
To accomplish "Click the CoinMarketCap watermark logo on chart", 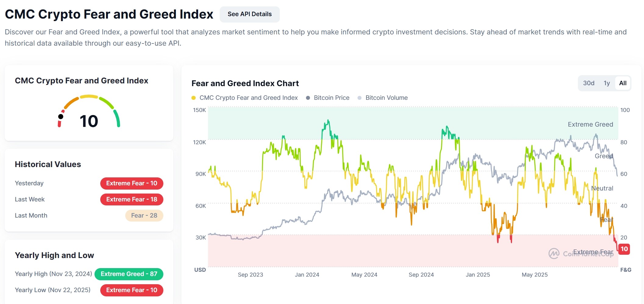I will pos(554,253).
